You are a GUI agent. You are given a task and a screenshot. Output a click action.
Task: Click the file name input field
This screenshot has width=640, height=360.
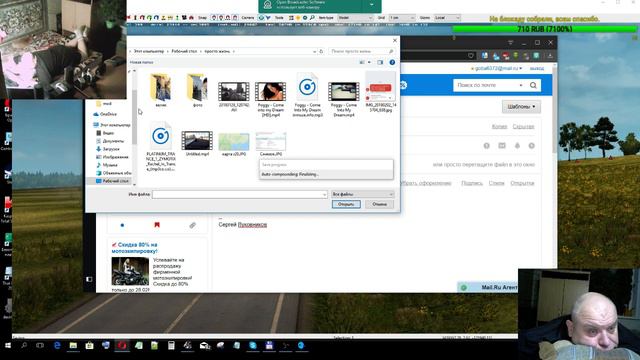(x=240, y=195)
